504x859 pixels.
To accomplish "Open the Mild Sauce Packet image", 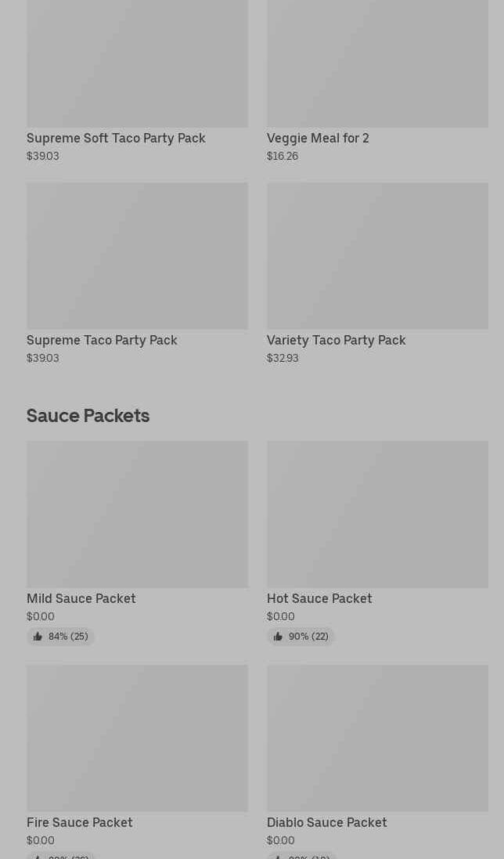I will pyautogui.click(x=137, y=514).
